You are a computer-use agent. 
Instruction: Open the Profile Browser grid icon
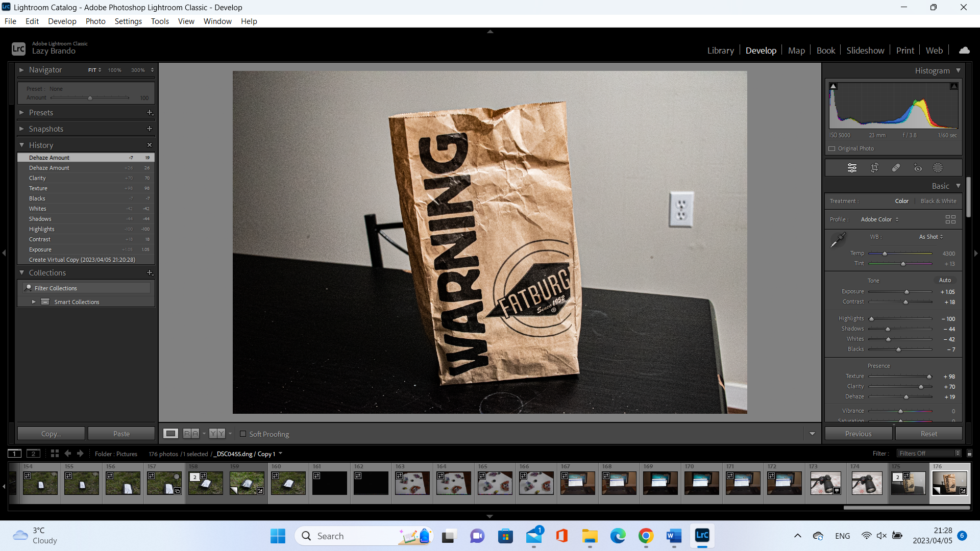[950, 219]
